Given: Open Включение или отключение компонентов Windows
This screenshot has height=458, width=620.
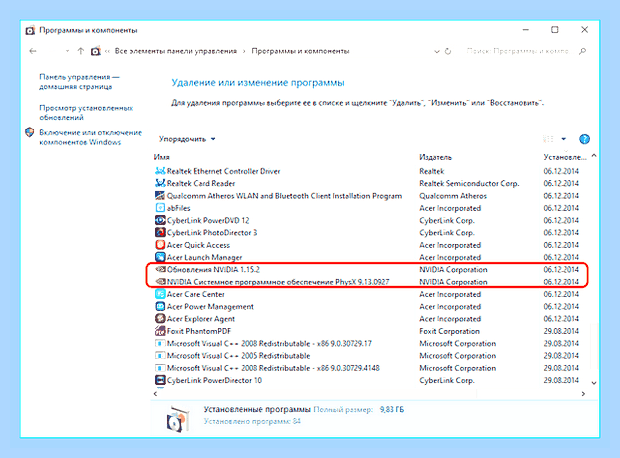Looking at the screenshot, I should pyautogui.click(x=90, y=137).
